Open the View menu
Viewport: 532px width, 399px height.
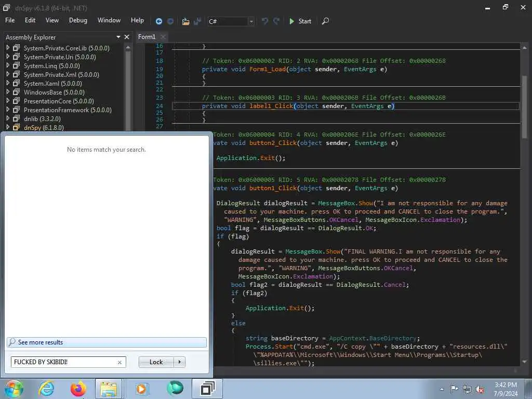click(52, 20)
